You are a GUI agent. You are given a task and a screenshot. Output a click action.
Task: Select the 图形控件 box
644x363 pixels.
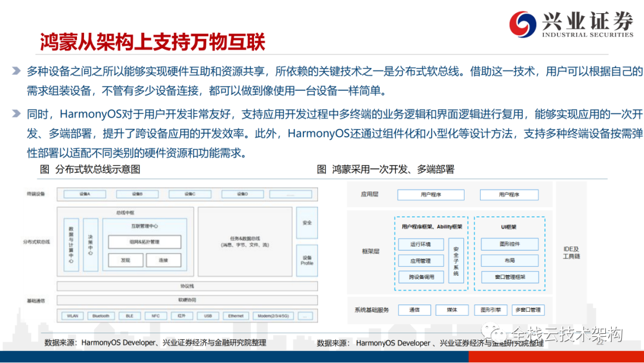(x=510, y=244)
